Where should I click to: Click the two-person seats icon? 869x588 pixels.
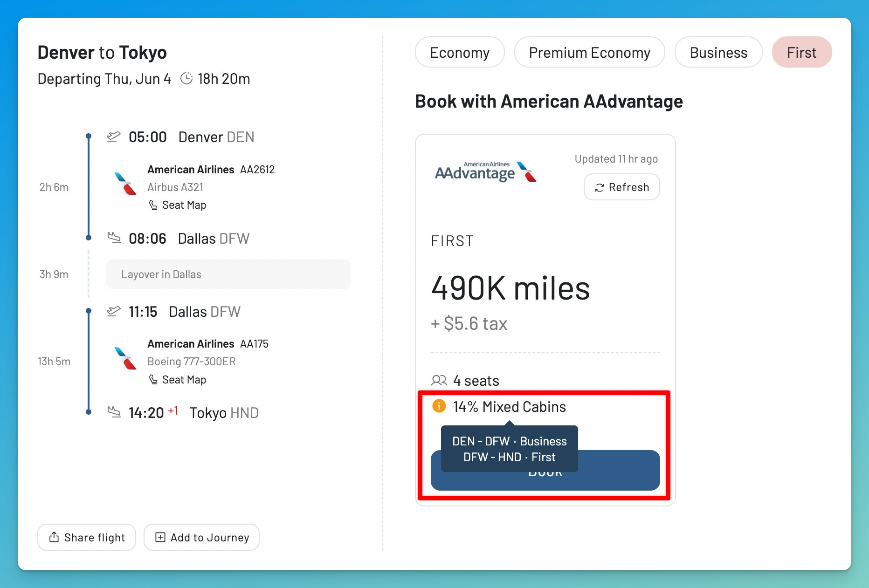point(439,381)
